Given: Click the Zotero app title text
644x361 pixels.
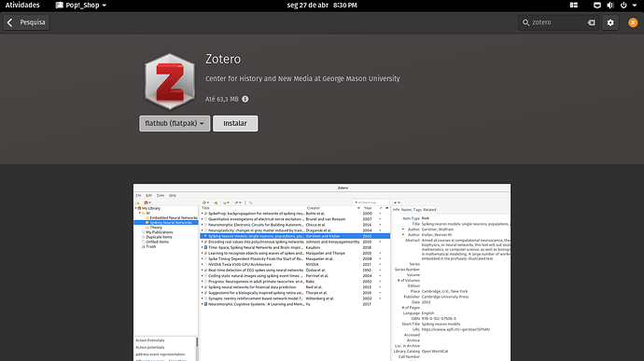Looking at the screenshot, I should (223, 59).
